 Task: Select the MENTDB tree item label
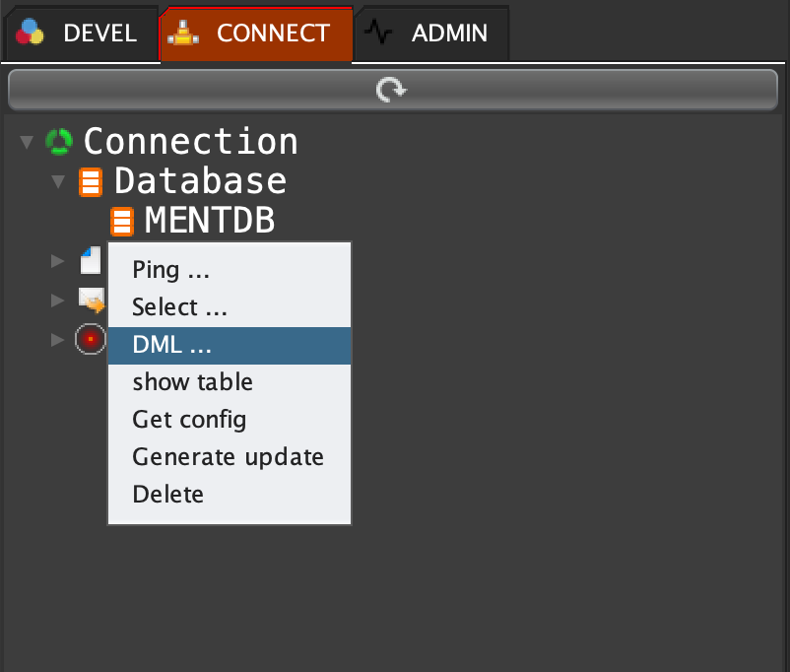coord(209,222)
